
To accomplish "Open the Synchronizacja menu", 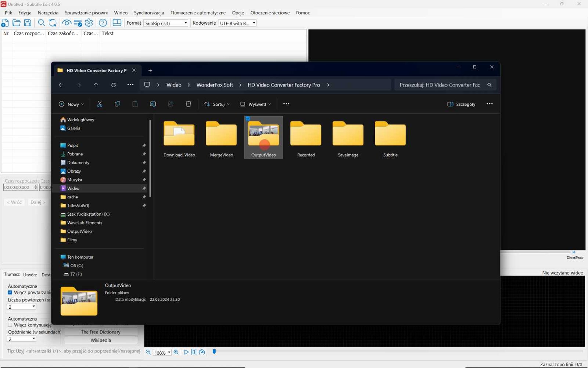I will [x=149, y=13].
